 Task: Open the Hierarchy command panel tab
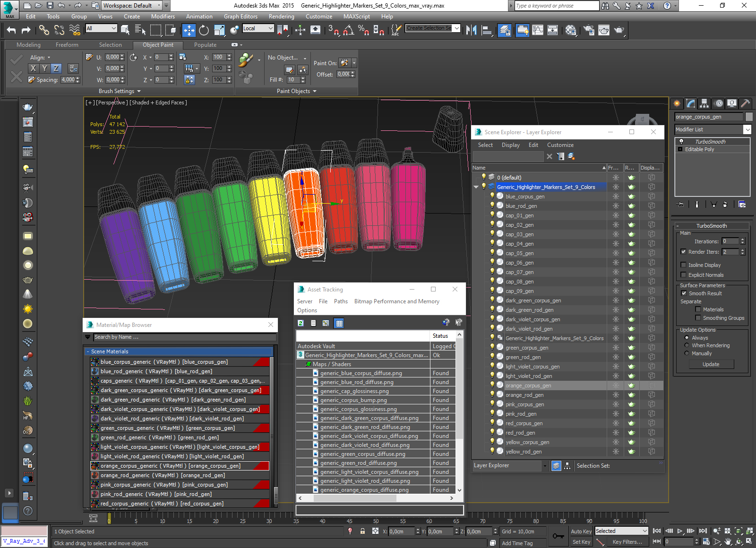704,103
